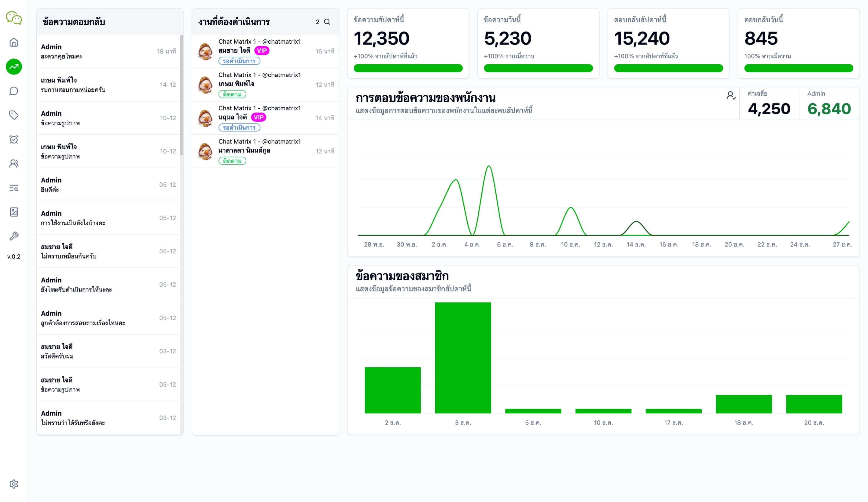Click the list search sidebar icon

tap(14, 188)
